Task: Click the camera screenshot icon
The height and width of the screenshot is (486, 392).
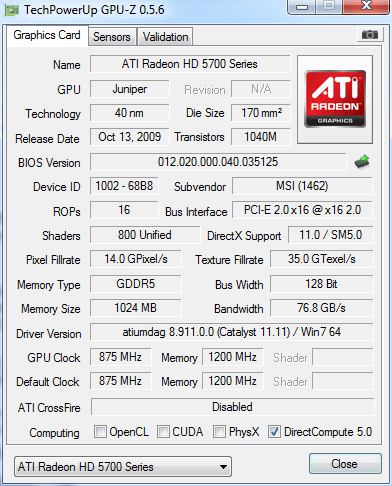Action: (369, 34)
